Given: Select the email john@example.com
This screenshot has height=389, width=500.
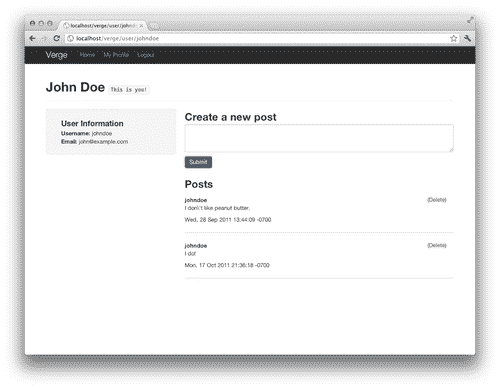Looking at the screenshot, I should coord(103,142).
